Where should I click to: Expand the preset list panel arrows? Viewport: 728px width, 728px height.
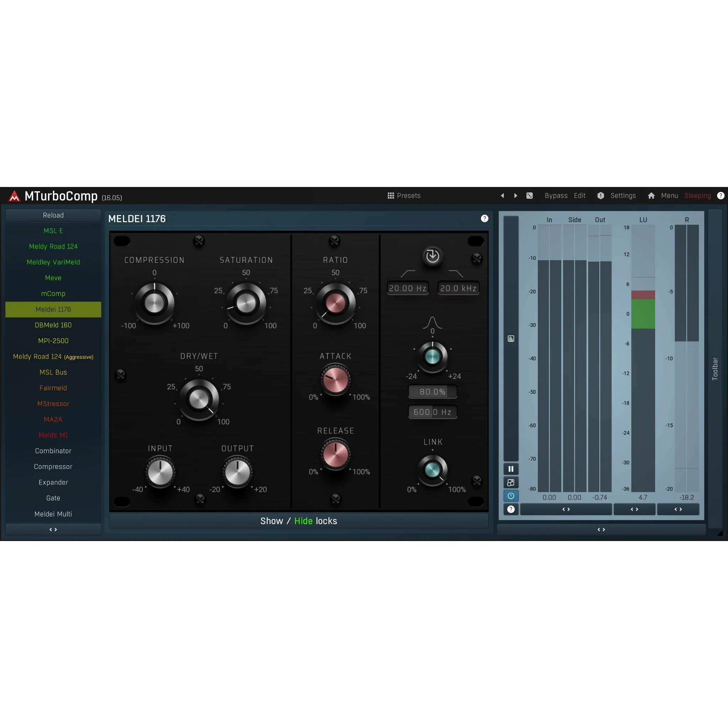click(x=53, y=529)
